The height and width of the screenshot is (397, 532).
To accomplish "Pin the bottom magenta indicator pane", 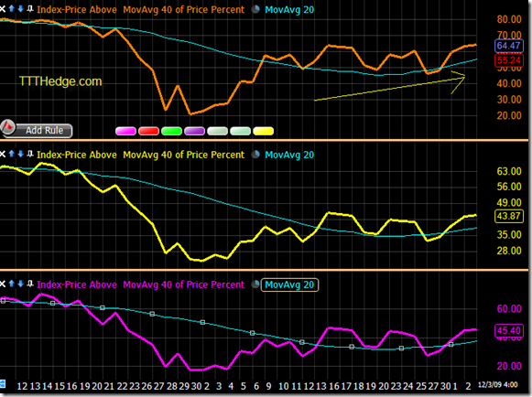I will pos(30,284).
